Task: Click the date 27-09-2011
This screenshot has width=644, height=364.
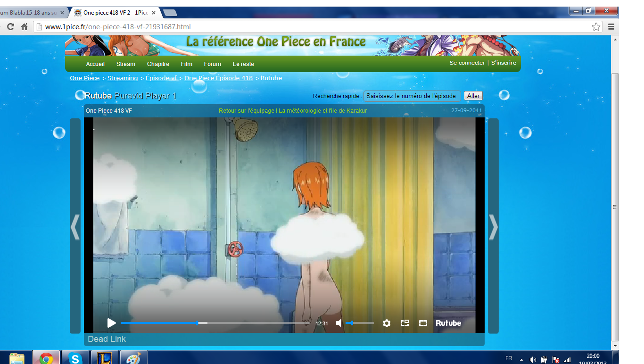Action: click(467, 111)
